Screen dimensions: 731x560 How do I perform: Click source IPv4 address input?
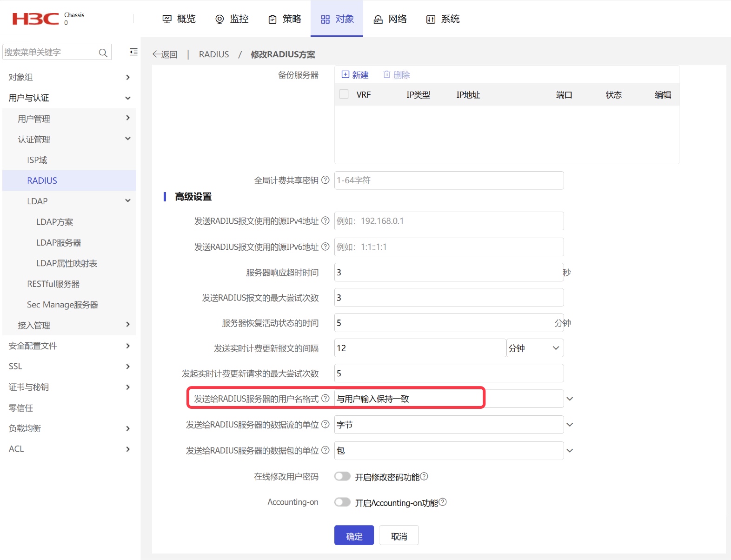(x=449, y=221)
